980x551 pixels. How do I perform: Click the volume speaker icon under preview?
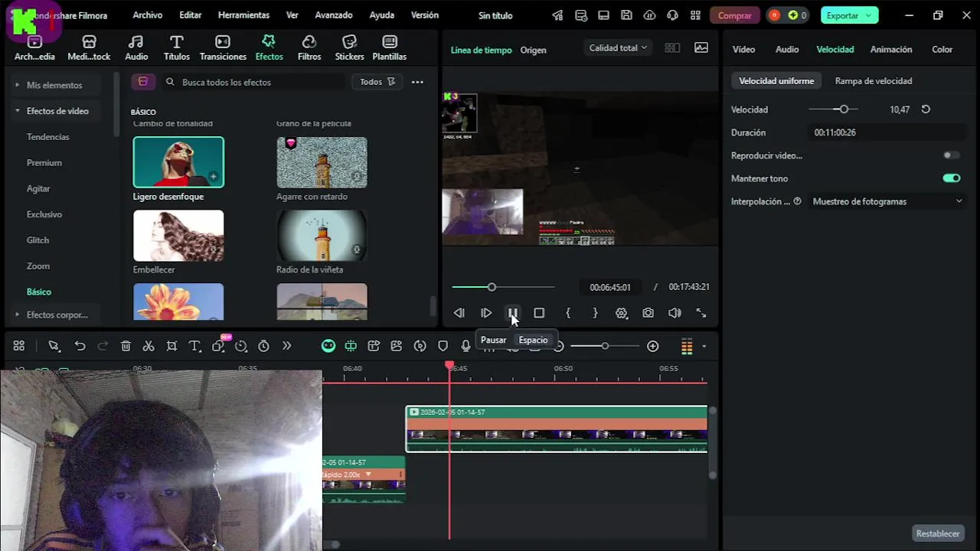pyautogui.click(x=675, y=313)
